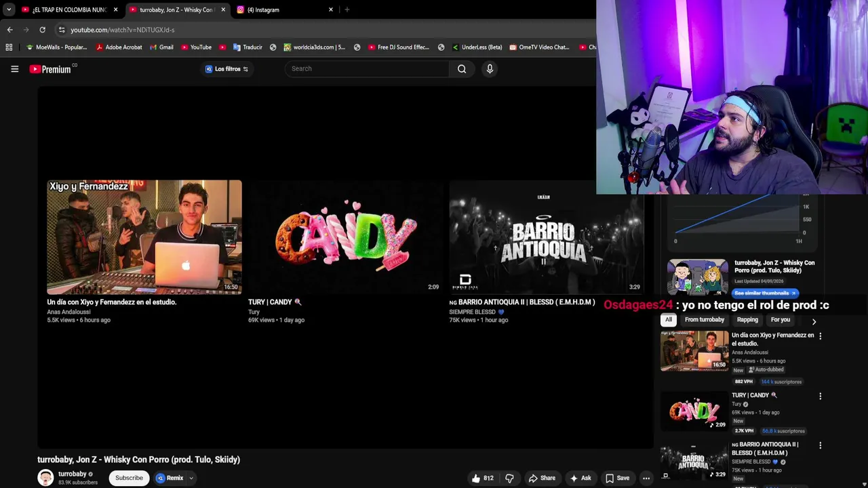The image size is (868, 488).
Task: Close the 'EL TRAP EN COLOMBIA' tab
Action: [x=116, y=9]
